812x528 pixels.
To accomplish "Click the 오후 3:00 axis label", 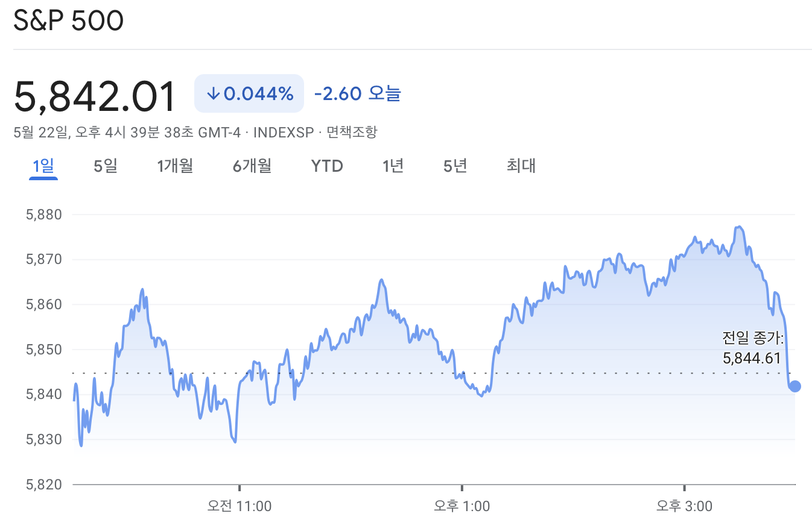I will click(684, 506).
